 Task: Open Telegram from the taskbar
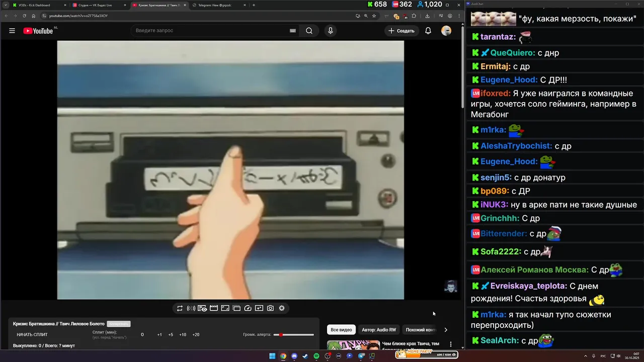point(361,356)
